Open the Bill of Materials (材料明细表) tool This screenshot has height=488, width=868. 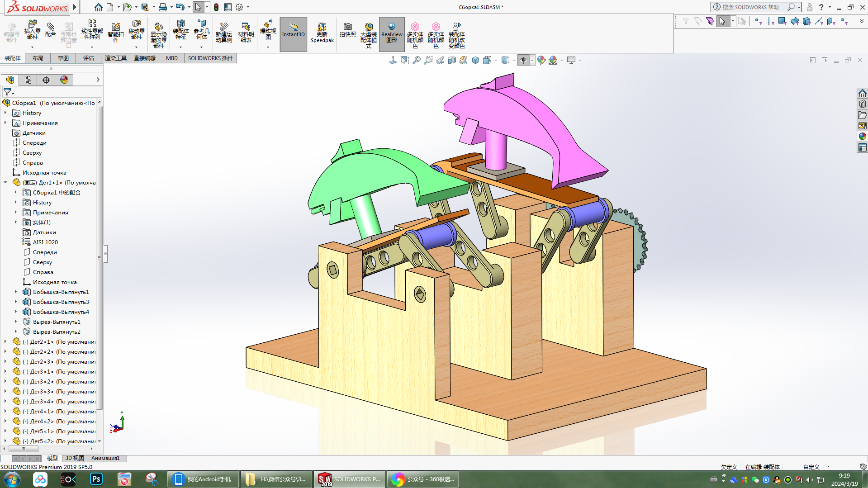click(246, 33)
